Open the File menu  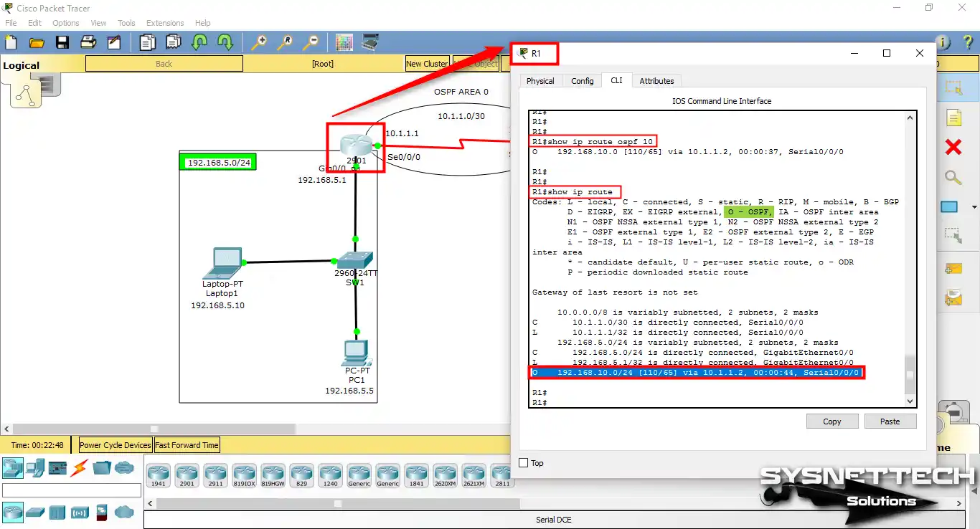click(11, 23)
